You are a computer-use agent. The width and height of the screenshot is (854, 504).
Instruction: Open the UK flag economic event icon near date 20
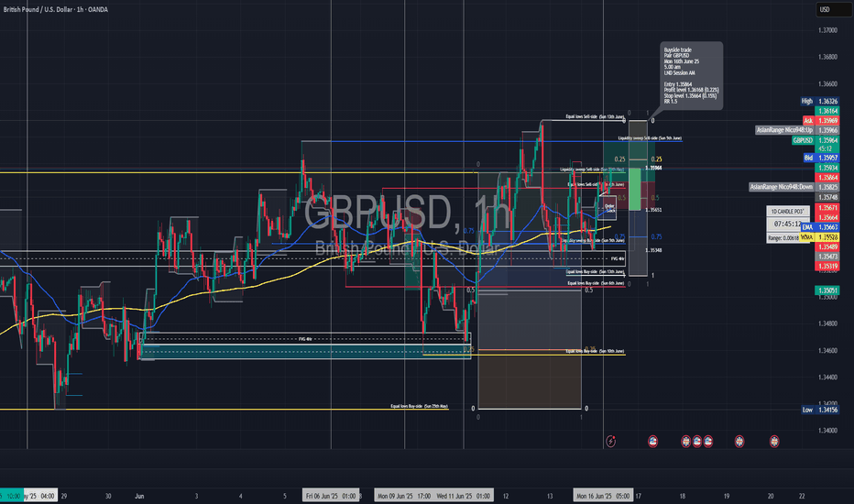click(x=774, y=441)
